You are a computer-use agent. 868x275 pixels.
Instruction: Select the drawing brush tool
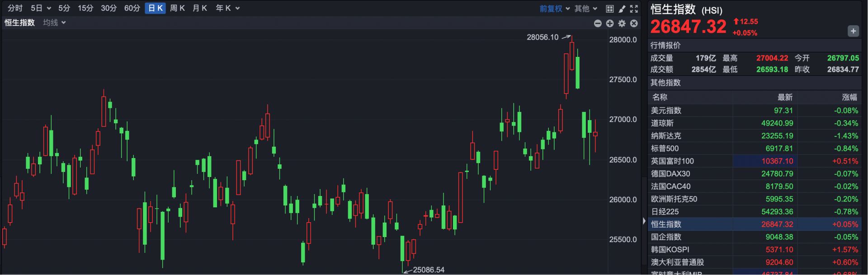[622, 9]
